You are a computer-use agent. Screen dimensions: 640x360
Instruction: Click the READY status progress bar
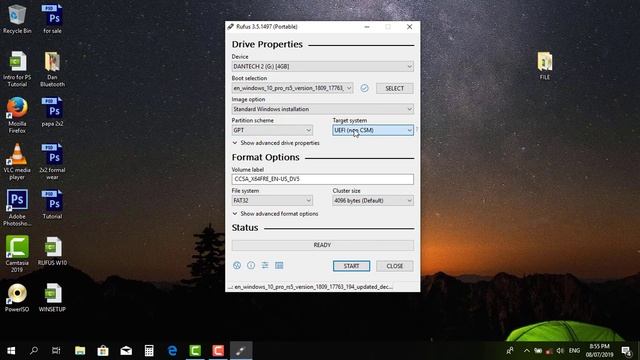(x=322, y=245)
